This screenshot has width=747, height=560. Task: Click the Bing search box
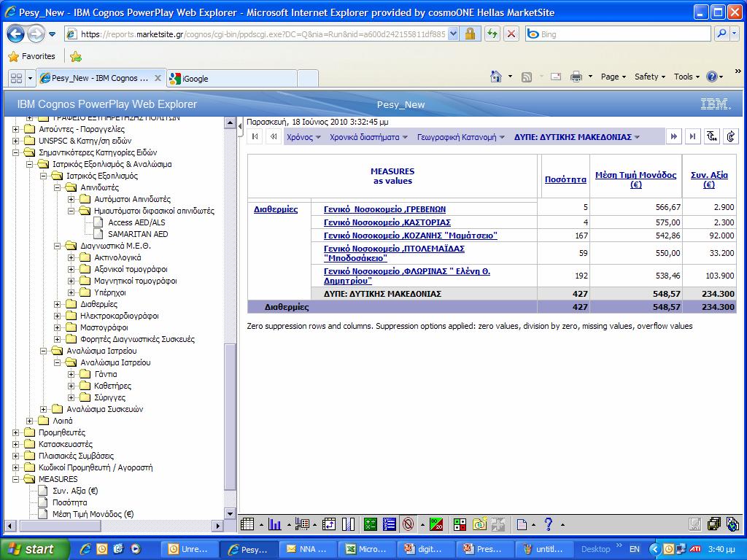click(619, 34)
